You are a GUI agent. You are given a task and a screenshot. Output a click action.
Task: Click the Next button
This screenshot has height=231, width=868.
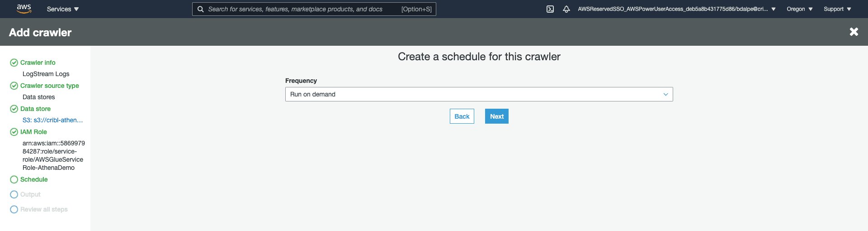tap(496, 116)
